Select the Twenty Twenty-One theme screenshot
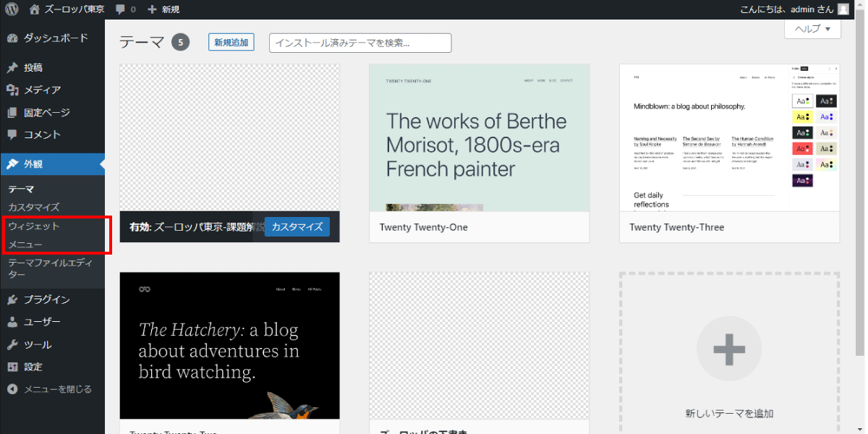 (479, 137)
